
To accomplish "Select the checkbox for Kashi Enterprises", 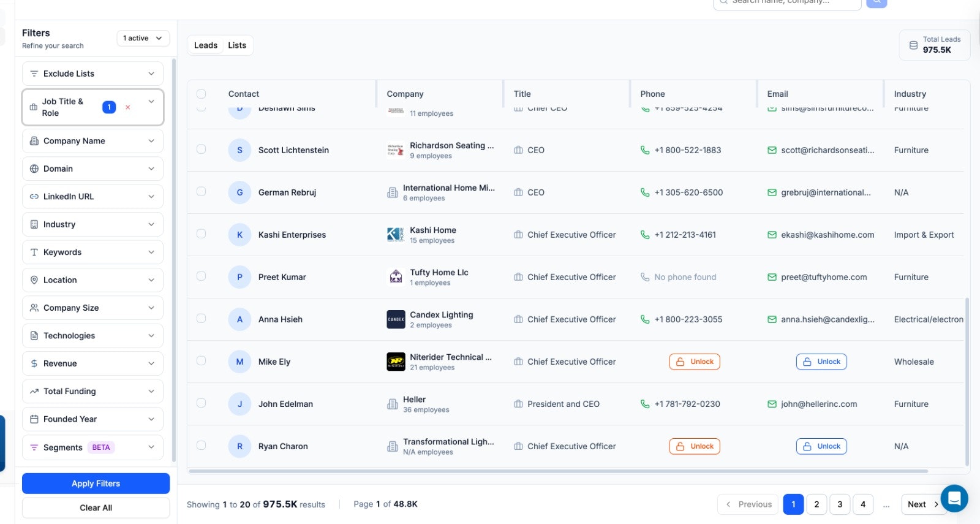I will 201,234.
